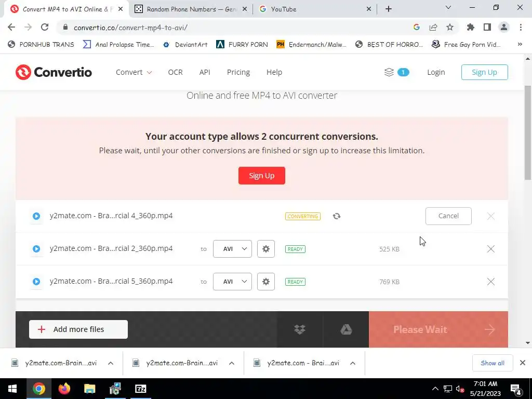Click the address bar URL
Viewport: 532px width, 399px height.
130,28
